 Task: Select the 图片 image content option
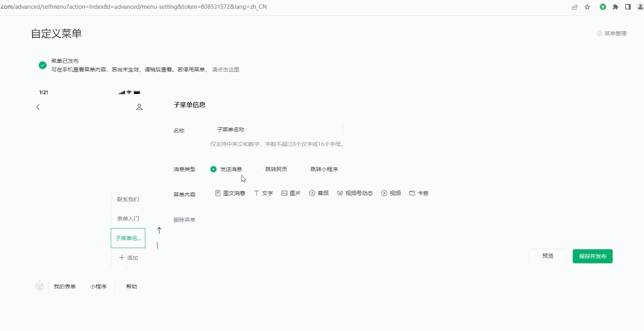point(291,194)
